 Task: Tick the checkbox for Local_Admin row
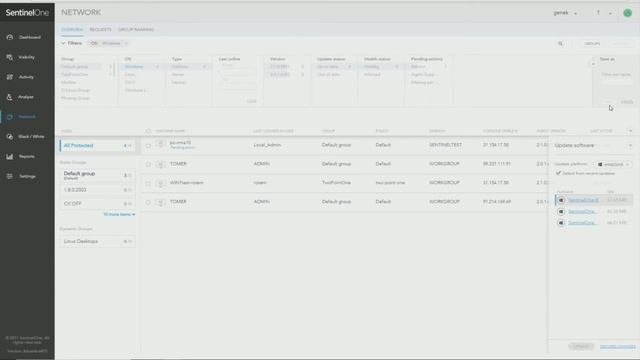click(148, 145)
